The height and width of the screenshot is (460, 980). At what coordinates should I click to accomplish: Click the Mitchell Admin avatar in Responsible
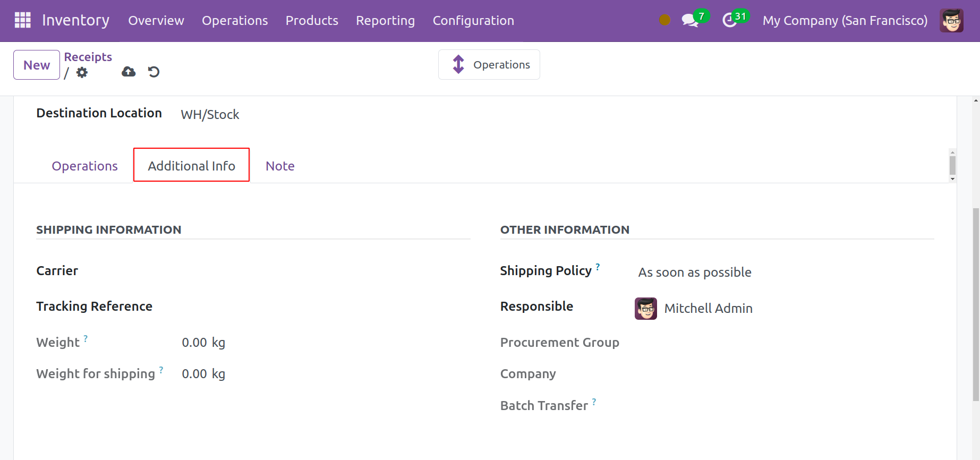click(645, 309)
